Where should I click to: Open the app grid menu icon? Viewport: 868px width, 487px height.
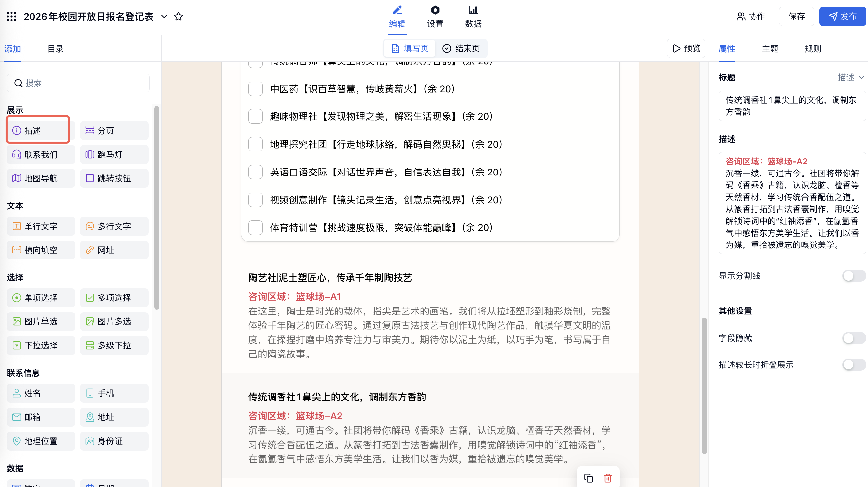coord(12,16)
